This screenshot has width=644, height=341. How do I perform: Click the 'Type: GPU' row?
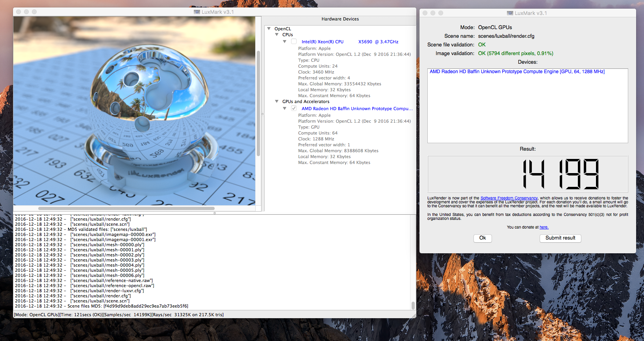click(x=309, y=127)
